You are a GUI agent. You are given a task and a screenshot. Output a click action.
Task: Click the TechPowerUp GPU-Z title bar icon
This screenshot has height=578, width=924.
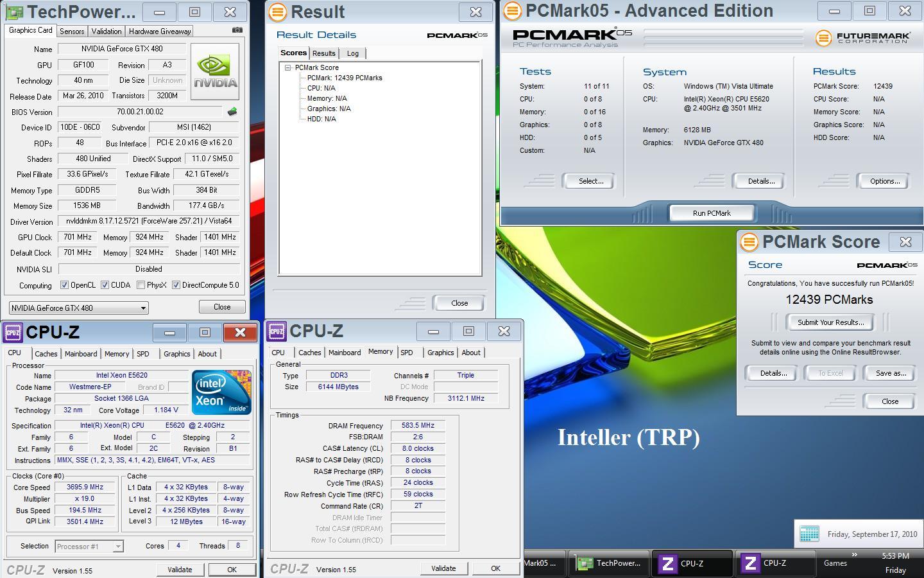coord(15,12)
